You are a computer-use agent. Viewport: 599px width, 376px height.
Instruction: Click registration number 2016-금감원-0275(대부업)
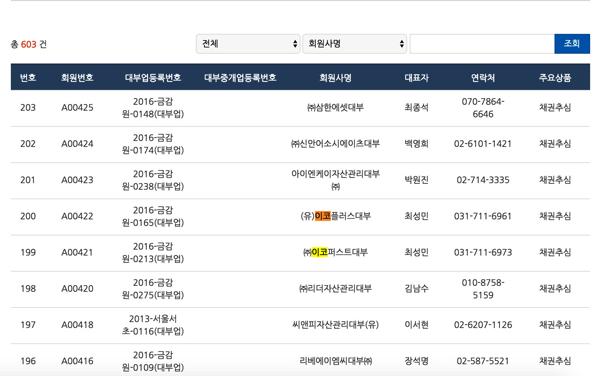[153, 289]
